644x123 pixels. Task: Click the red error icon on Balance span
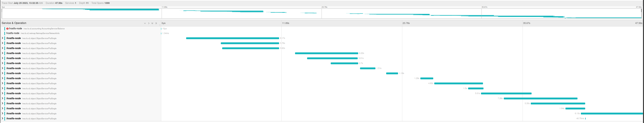coord(8,29)
